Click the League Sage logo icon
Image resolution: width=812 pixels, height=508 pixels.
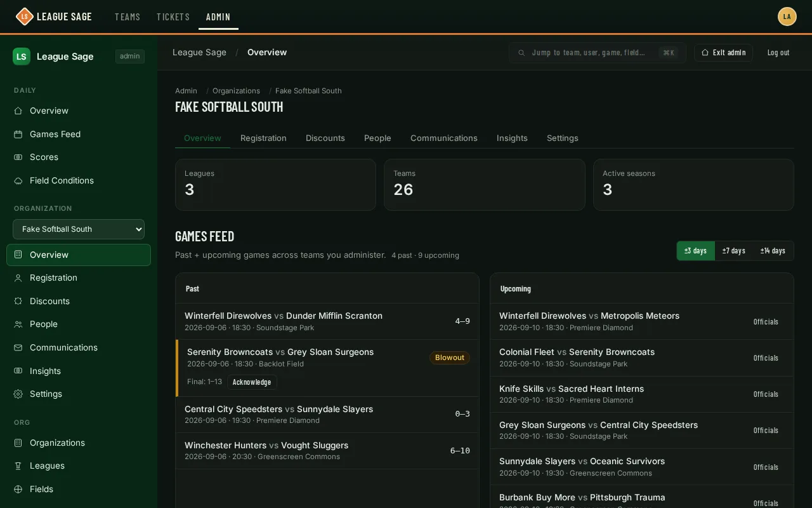24,17
